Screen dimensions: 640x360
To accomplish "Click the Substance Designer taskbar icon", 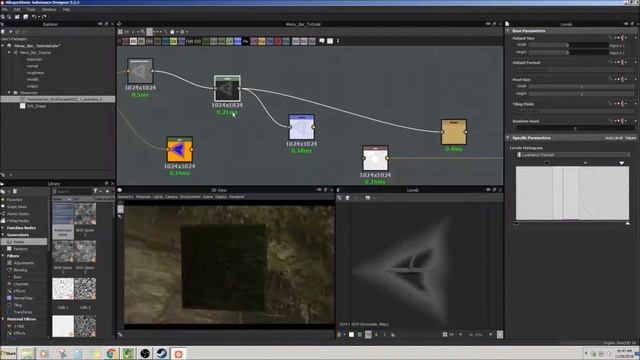I will pos(178,353).
